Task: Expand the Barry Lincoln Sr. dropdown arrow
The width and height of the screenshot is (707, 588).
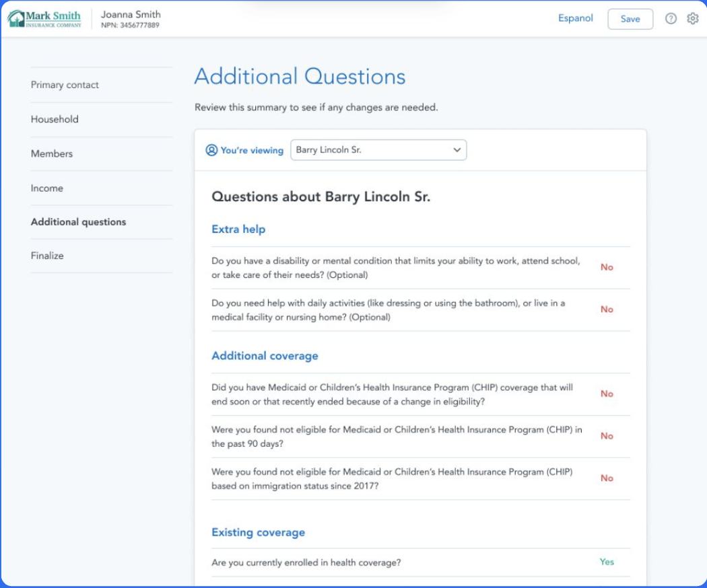Action: 457,150
